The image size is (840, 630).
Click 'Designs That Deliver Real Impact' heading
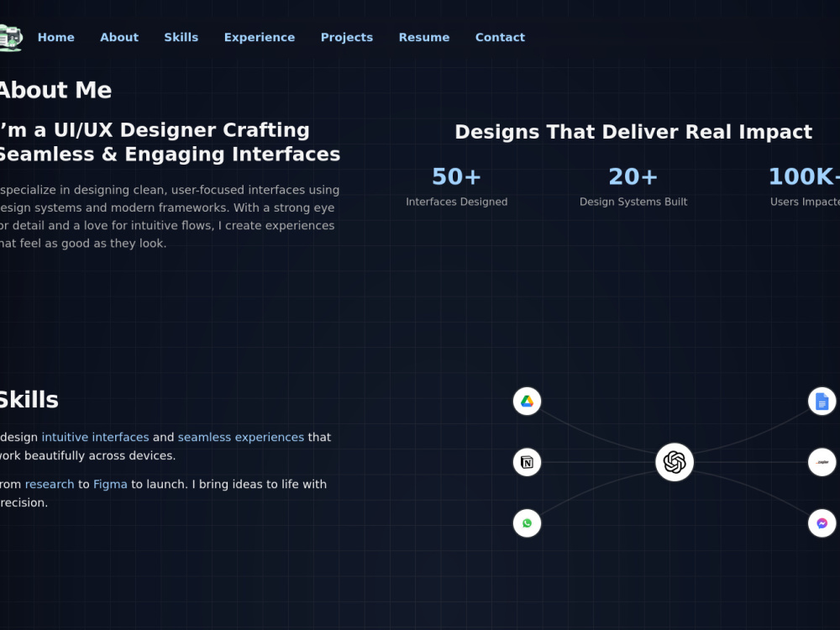(x=633, y=132)
